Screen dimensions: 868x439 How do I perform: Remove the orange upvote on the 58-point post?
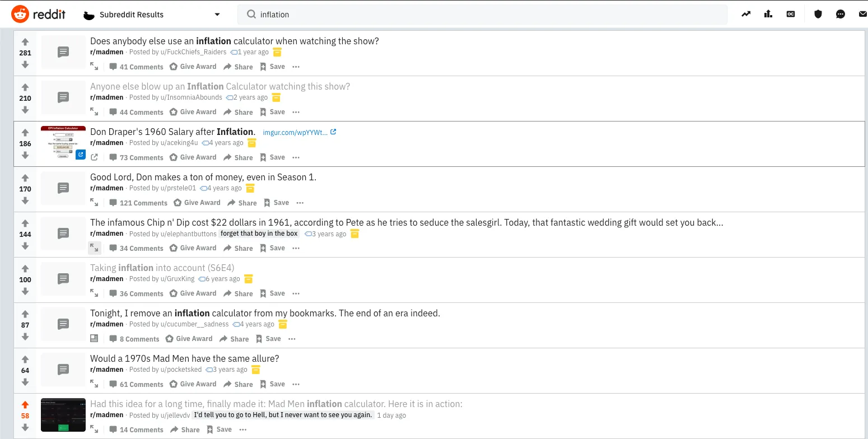pyautogui.click(x=25, y=404)
